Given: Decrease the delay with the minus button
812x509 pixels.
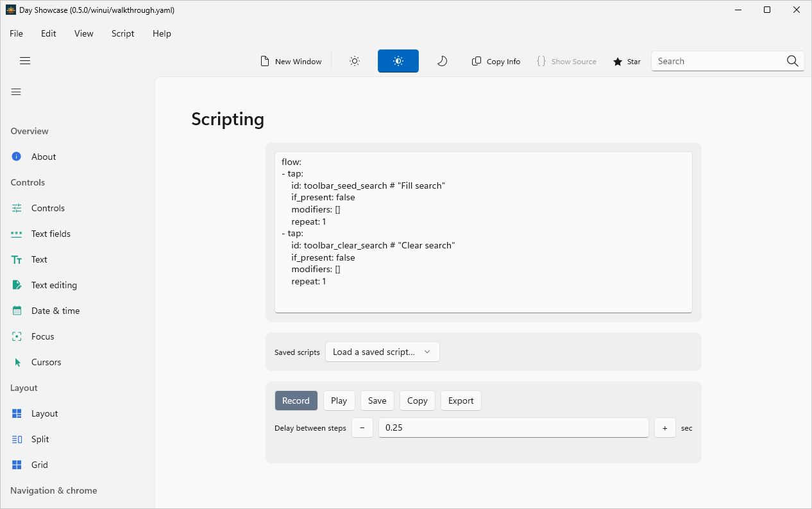Looking at the screenshot, I should tap(362, 427).
